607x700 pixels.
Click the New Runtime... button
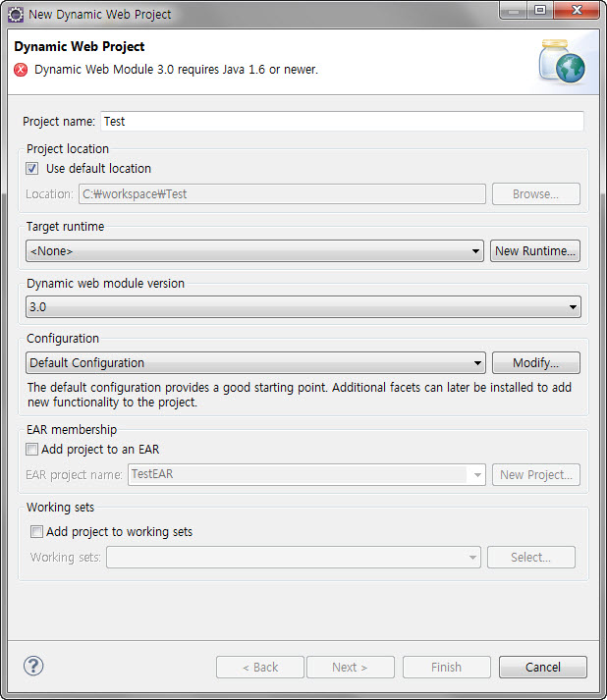click(535, 251)
